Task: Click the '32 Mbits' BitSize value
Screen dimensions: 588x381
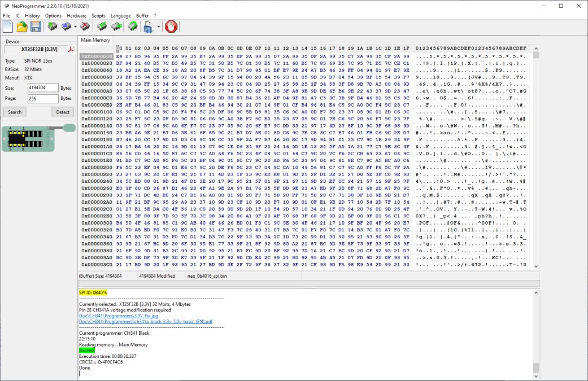Action: (x=33, y=69)
